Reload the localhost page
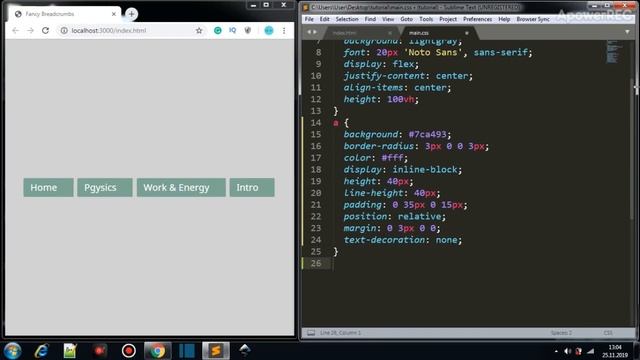 (x=45, y=31)
